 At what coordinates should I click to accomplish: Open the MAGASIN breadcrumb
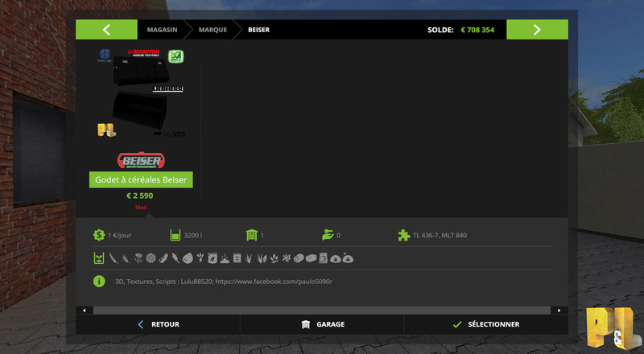(163, 30)
